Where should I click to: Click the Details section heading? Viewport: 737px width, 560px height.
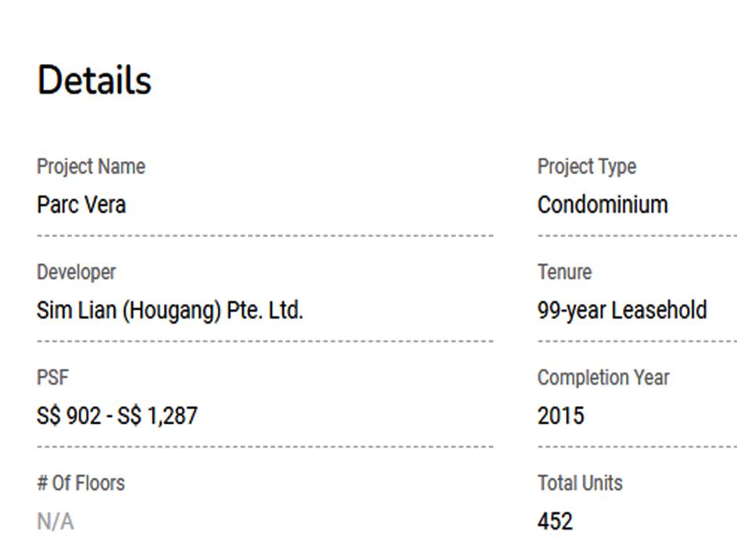tap(94, 80)
